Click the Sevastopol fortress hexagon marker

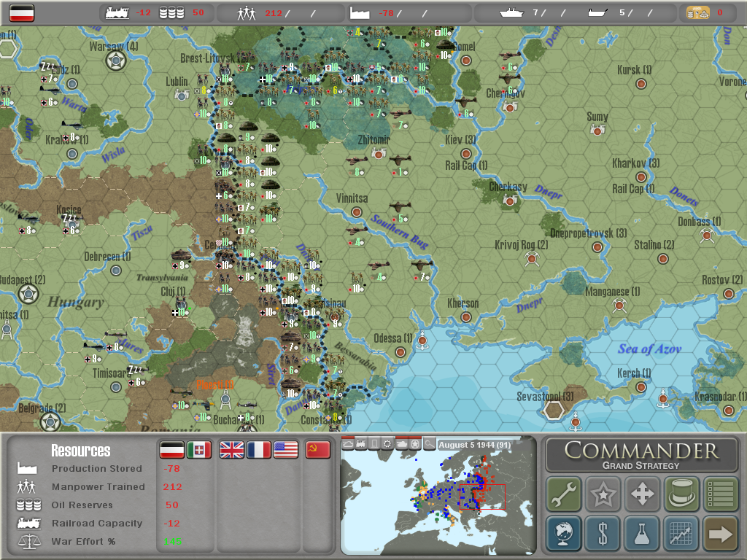click(x=554, y=410)
